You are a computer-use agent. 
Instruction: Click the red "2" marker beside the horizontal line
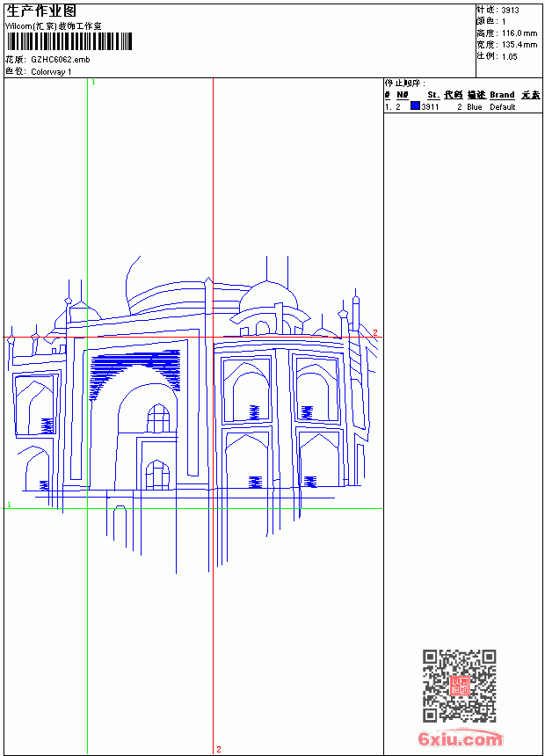pos(375,332)
